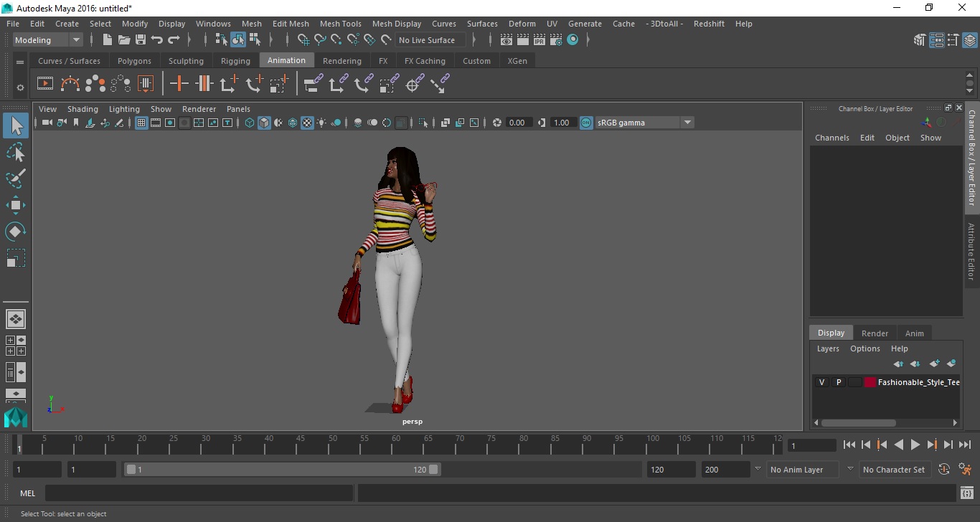Click the Maya logo home icon

[x=16, y=417]
